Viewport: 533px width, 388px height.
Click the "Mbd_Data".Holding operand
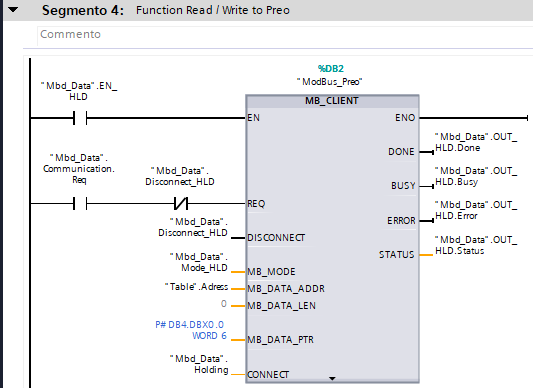(199, 364)
